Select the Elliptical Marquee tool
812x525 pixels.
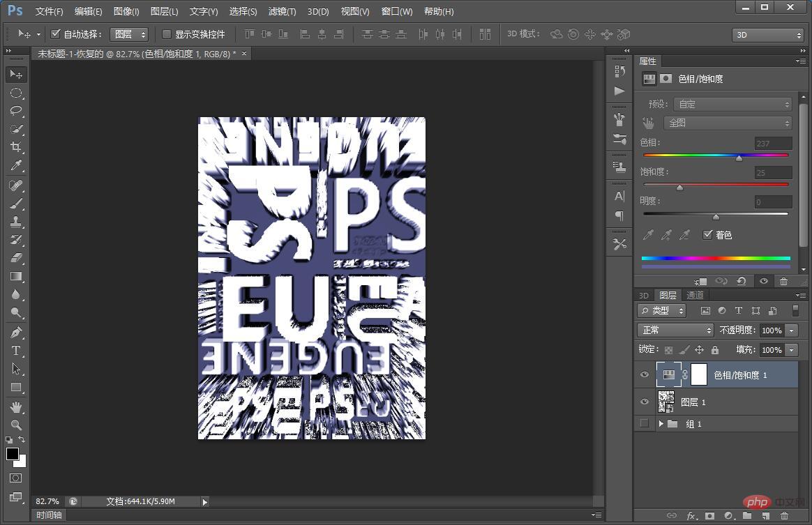tap(16, 93)
